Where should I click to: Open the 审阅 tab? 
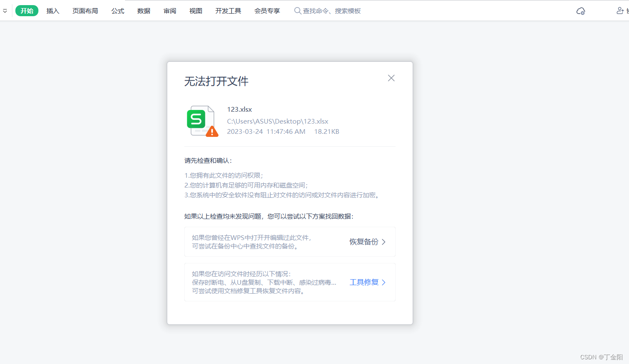[170, 11]
